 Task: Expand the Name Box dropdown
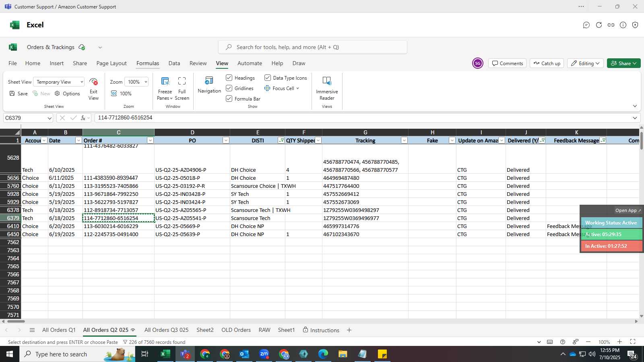point(50,118)
